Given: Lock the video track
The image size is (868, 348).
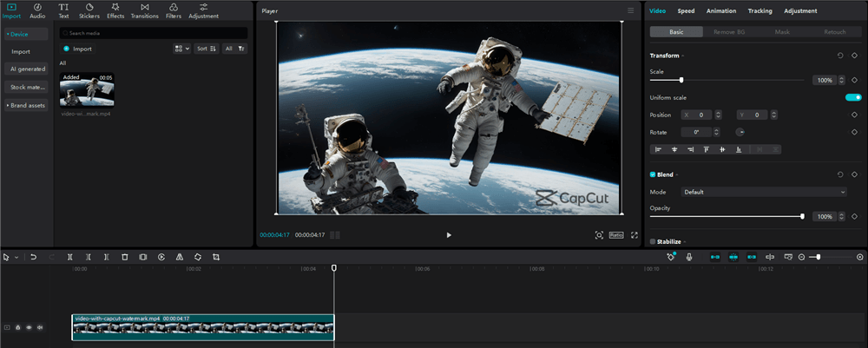Looking at the screenshot, I should 17,327.
